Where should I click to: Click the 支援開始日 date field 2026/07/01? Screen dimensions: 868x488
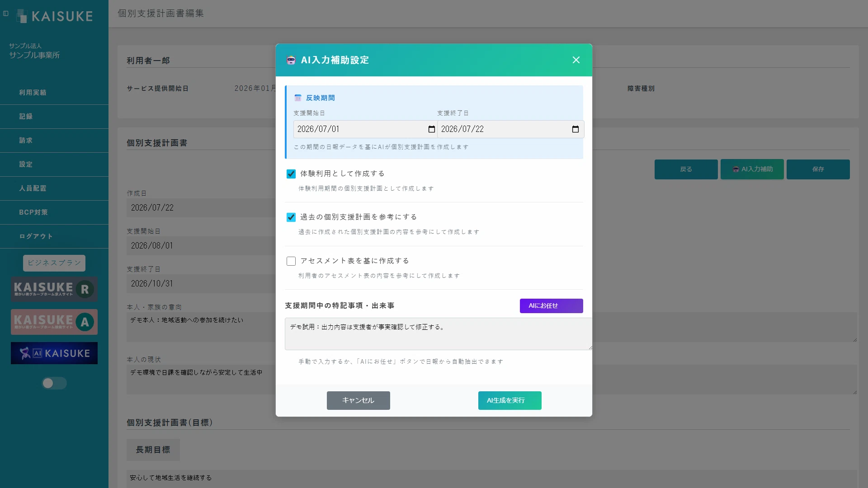pyautogui.click(x=365, y=129)
